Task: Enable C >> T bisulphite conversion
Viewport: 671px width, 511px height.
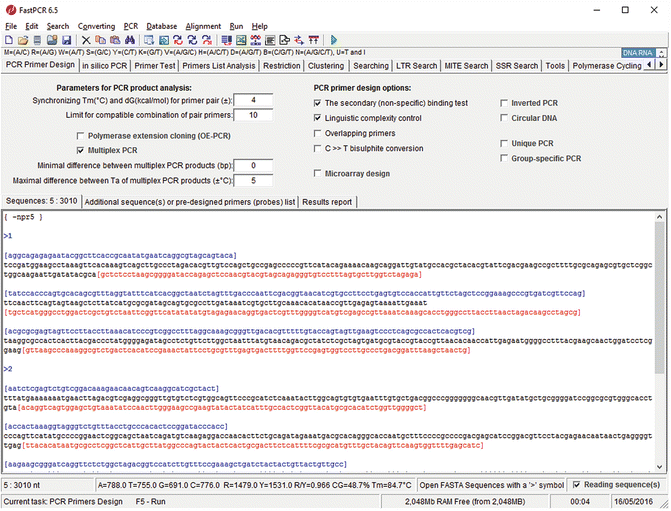Action: [317, 148]
